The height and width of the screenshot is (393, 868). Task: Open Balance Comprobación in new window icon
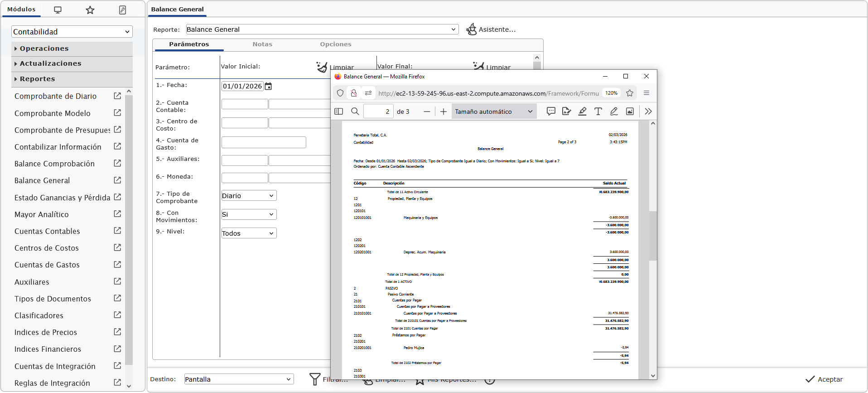tap(117, 163)
